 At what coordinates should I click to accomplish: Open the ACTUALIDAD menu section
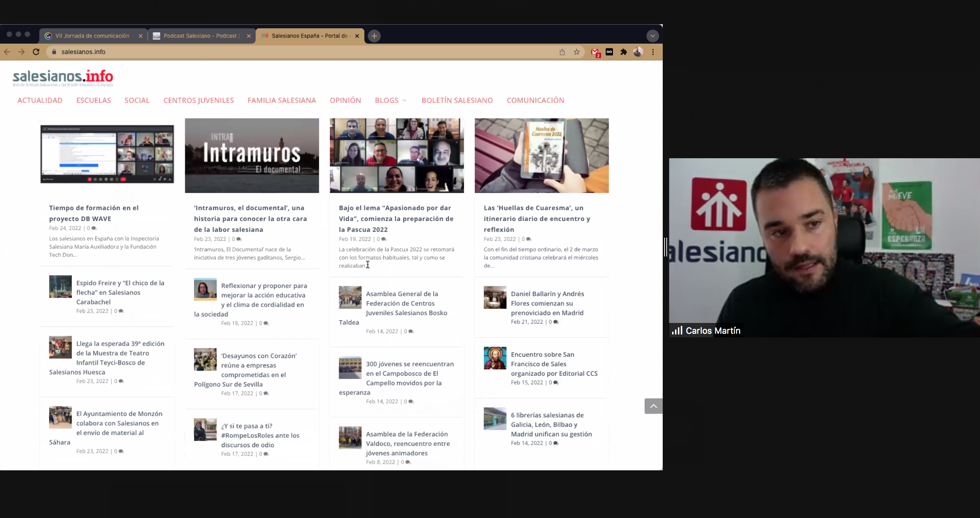tap(40, 100)
